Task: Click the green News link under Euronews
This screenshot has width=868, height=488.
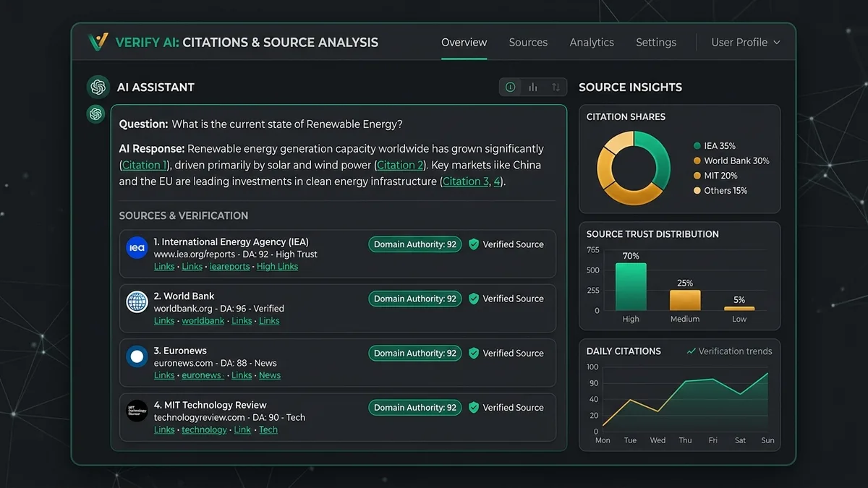Action: pyautogui.click(x=270, y=375)
